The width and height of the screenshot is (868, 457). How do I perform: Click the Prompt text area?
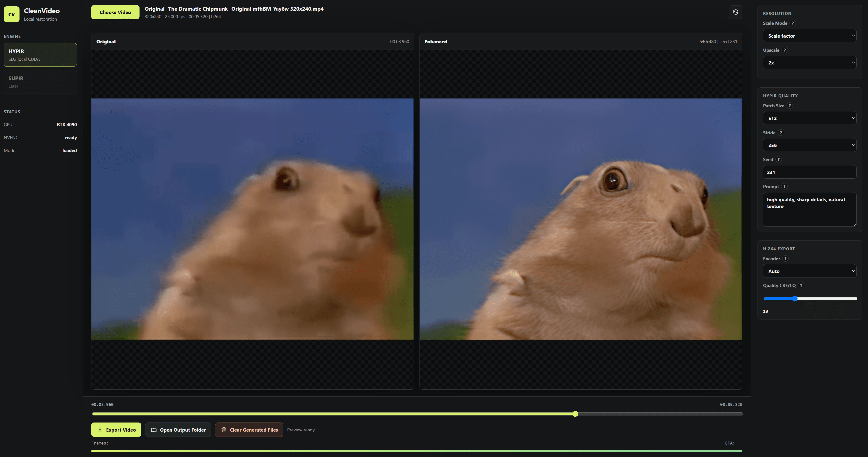tap(809, 210)
